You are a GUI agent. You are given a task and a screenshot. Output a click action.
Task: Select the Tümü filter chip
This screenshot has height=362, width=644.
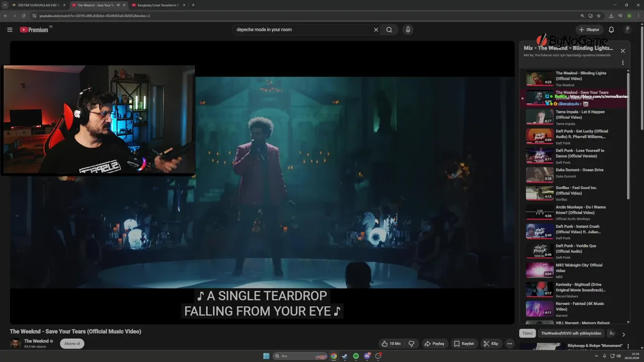point(527,333)
